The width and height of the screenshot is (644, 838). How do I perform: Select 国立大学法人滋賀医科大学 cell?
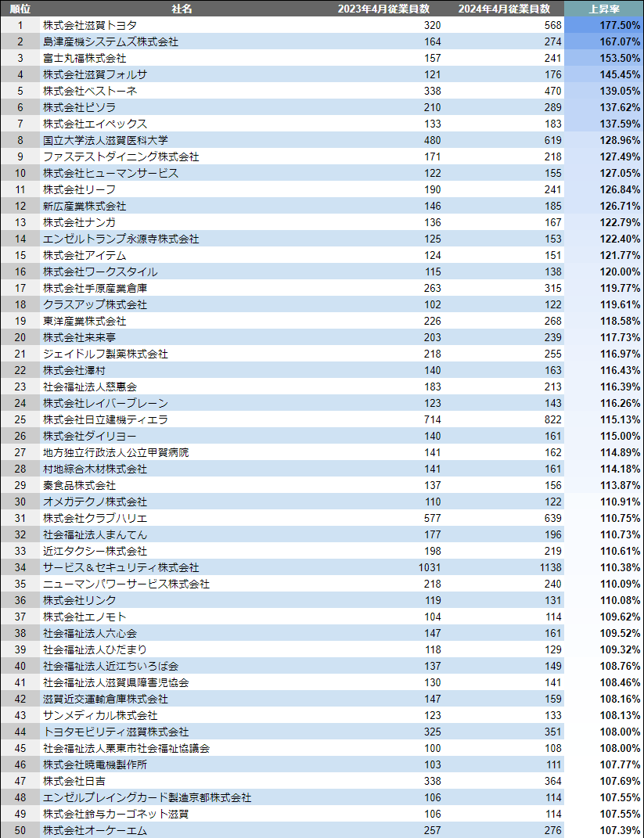182,140
